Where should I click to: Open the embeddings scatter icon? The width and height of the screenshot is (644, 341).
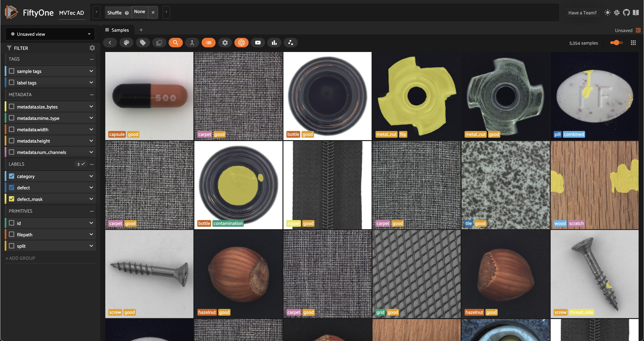click(x=291, y=43)
